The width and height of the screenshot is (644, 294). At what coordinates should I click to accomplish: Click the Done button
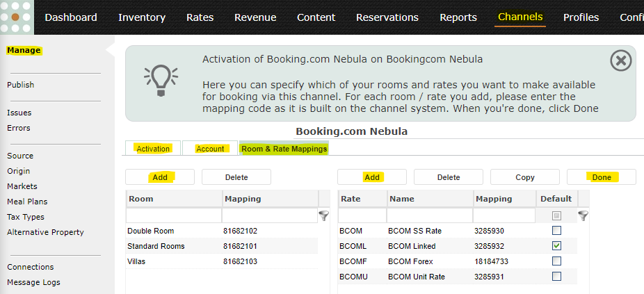point(602,177)
